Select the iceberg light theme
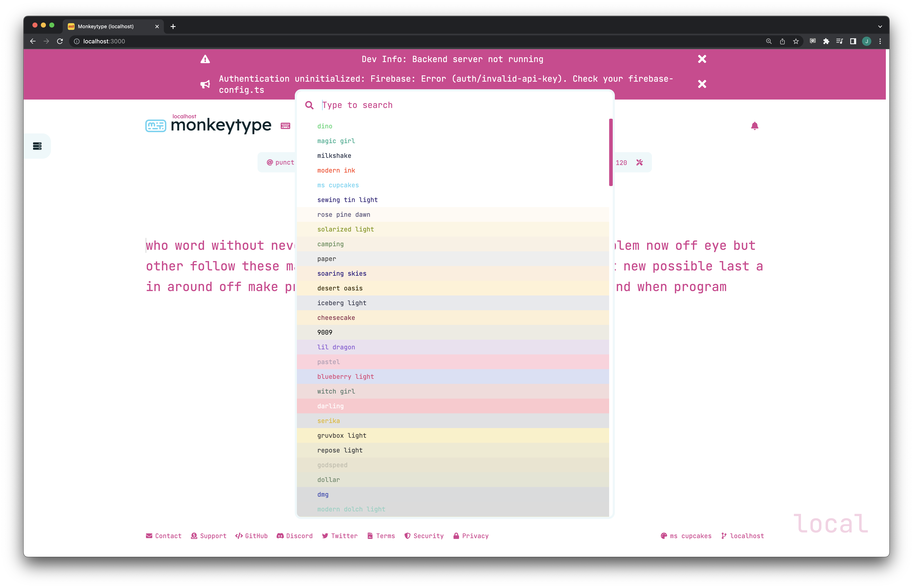The height and width of the screenshot is (588, 913). (453, 303)
